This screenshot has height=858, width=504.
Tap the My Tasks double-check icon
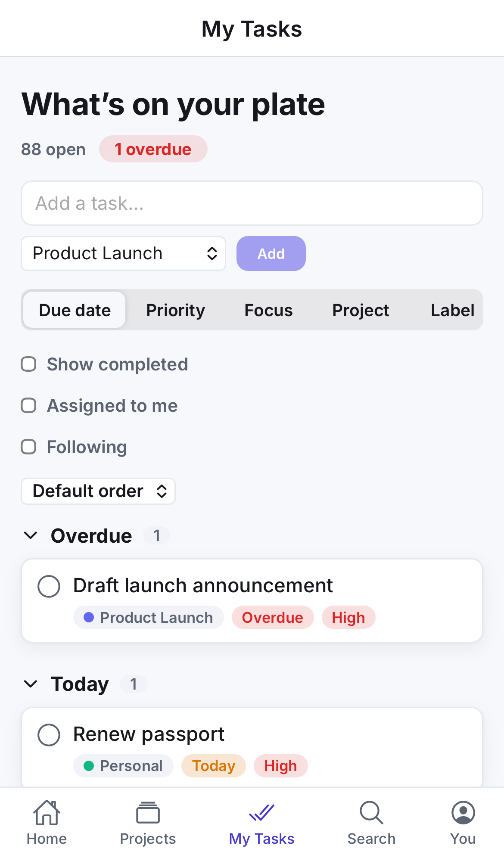coord(261,813)
